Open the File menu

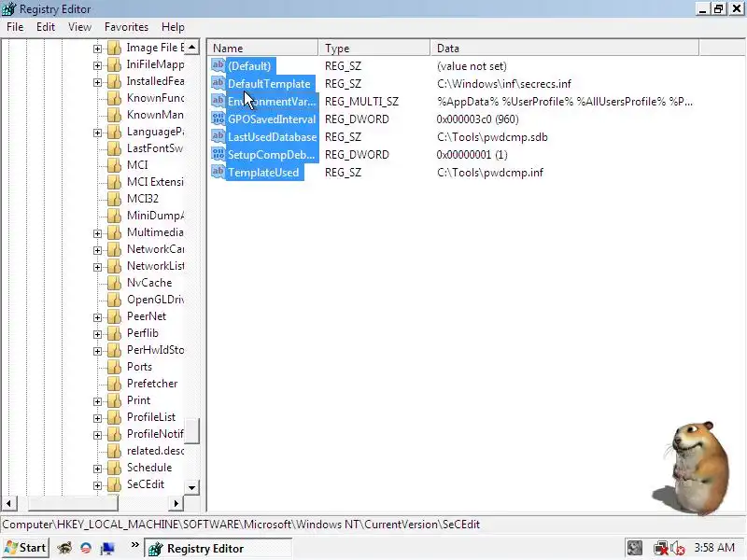[x=15, y=27]
